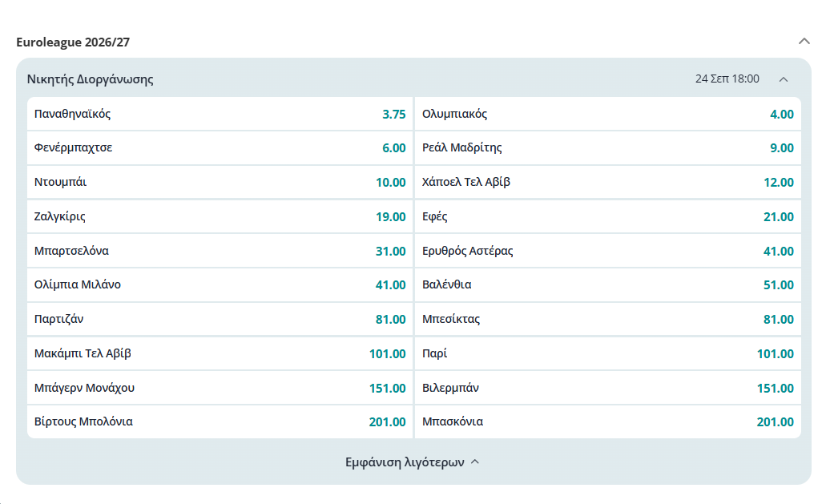
Task: Select Ολυμπιακός odds 4.00
Action: pyautogui.click(x=608, y=114)
